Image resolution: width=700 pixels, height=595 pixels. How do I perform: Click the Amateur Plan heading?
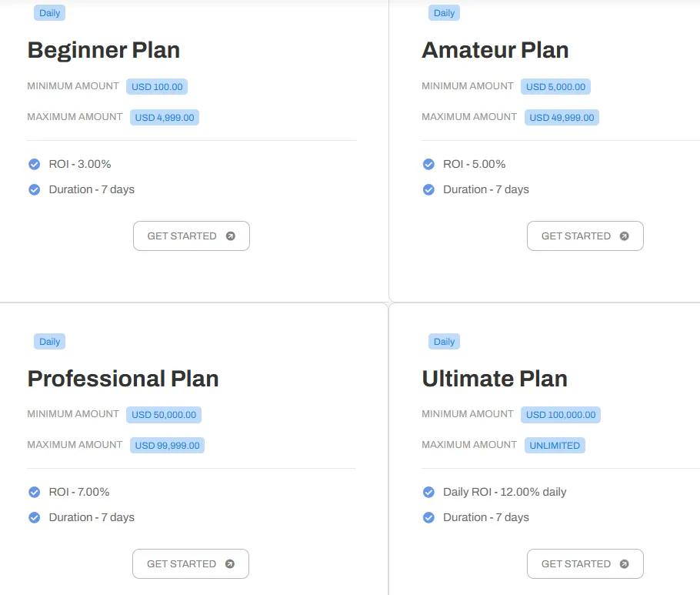pyautogui.click(x=495, y=51)
